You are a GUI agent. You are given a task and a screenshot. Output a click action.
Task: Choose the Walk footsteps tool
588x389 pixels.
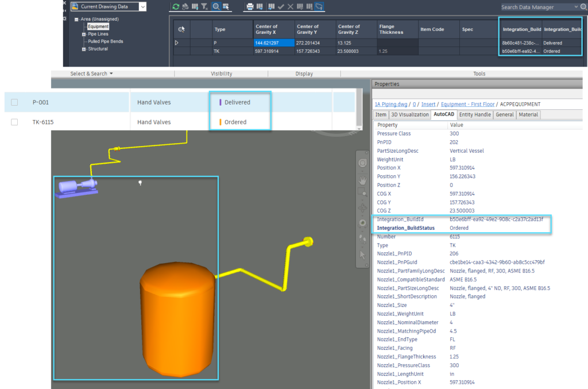[x=362, y=238]
